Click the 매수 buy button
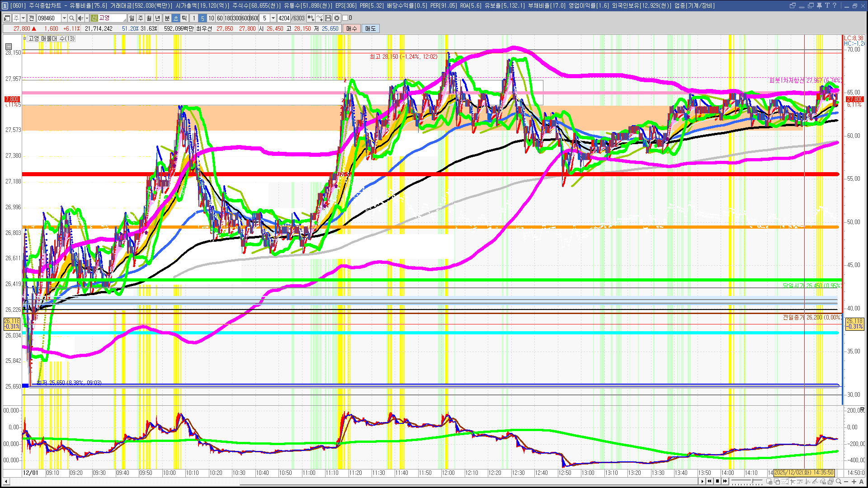The width and height of the screenshot is (868, 488). tap(351, 28)
